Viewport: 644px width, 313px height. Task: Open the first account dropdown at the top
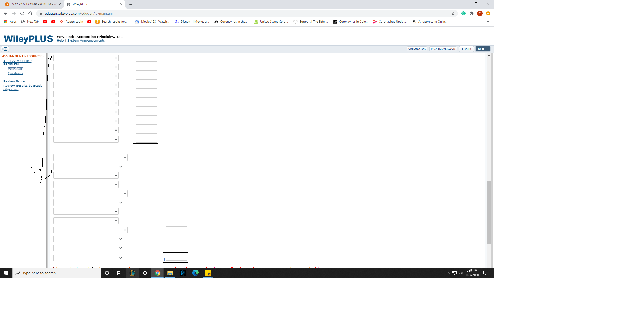click(x=86, y=58)
